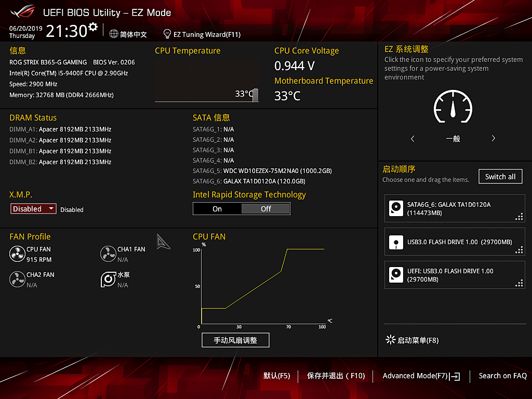The width and height of the screenshot is (532, 399).
Task: Click SATA6G_2: N/A entry
Action: 214,140
